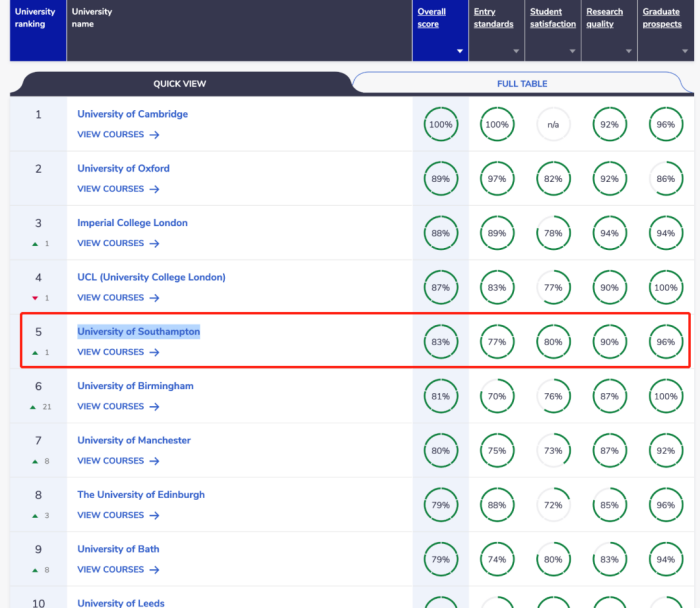Open University of Birmingham link
The width and height of the screenshot is (700, 608).
point(135,386)
